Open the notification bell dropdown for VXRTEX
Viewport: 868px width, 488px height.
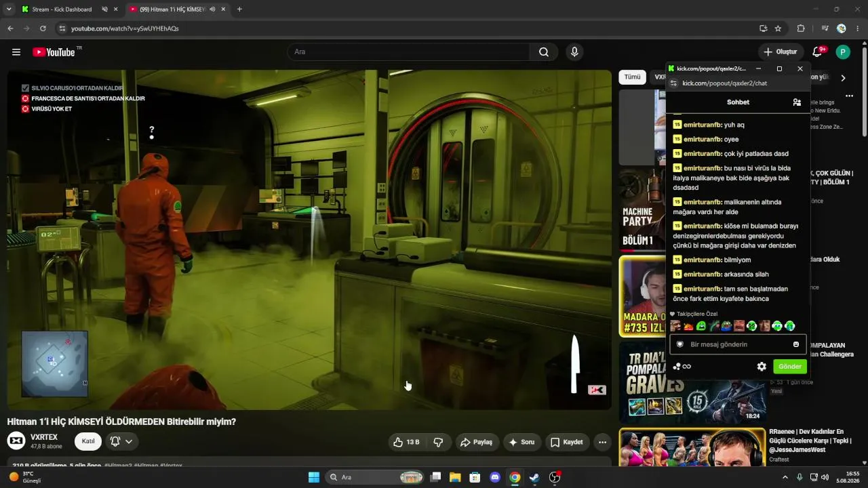click(121, 441)
